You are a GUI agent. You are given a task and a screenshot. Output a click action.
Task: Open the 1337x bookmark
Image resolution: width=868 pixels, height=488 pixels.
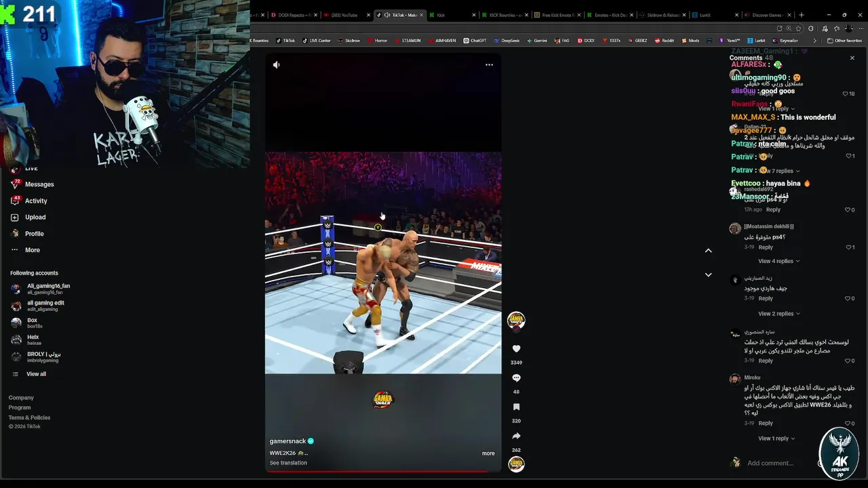click(x=611, y=41)
